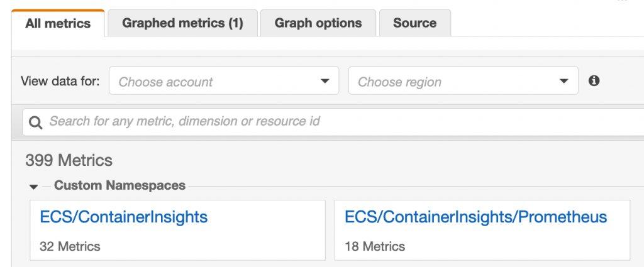
Task: Open the Choose account dropdown
Action: pyautogui.click(x=223, y=81)
